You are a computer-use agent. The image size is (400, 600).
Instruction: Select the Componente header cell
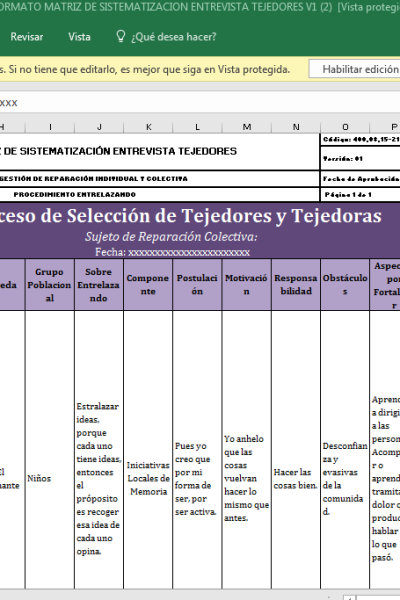pyautogui.click(x=148, y=285)
